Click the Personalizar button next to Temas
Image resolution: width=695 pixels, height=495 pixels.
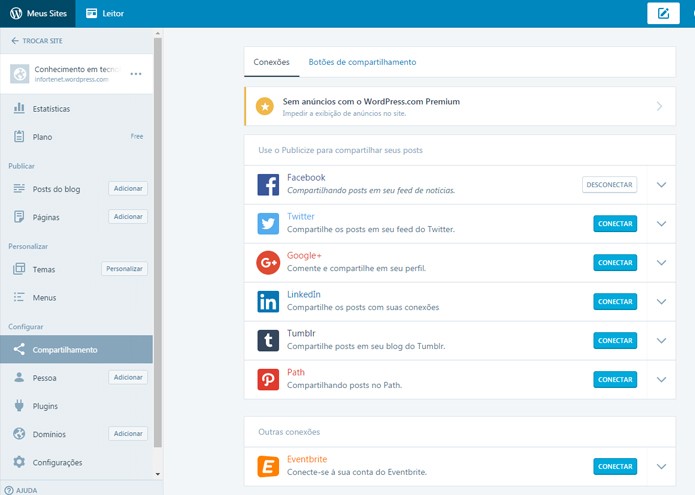pos(125,269)
